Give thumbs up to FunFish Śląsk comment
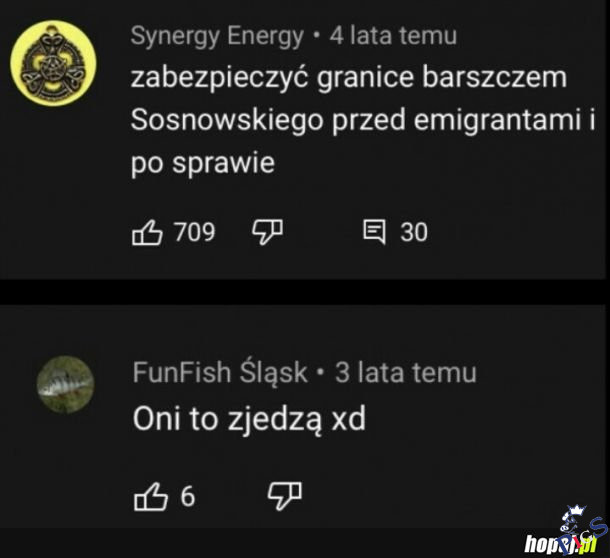 pos(151,497)
